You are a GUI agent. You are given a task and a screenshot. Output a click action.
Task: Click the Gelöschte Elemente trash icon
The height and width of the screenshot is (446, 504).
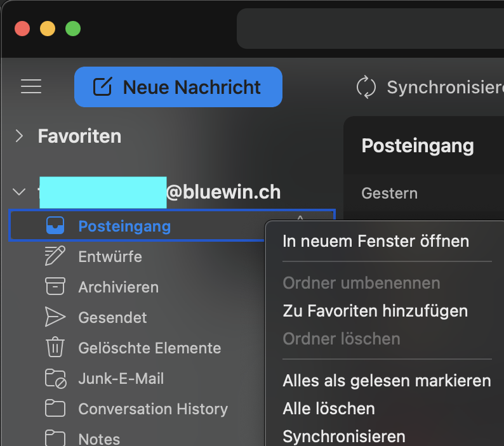coord(55,347)
